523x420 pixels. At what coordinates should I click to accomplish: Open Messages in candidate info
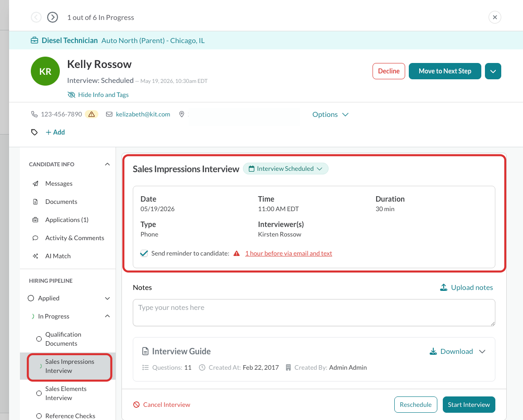coord(59,183)
